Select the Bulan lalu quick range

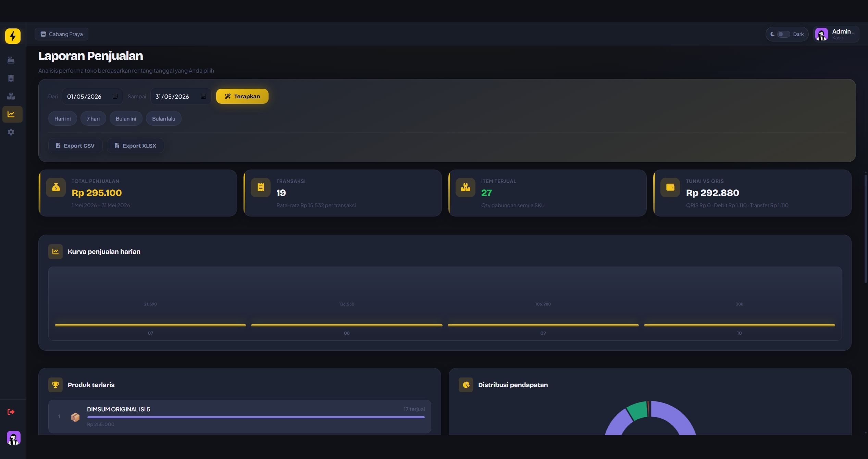164,119
